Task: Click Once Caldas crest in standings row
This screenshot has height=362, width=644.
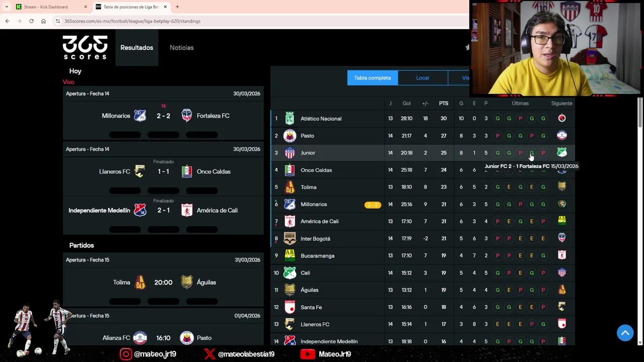Action: pos(290,170)
